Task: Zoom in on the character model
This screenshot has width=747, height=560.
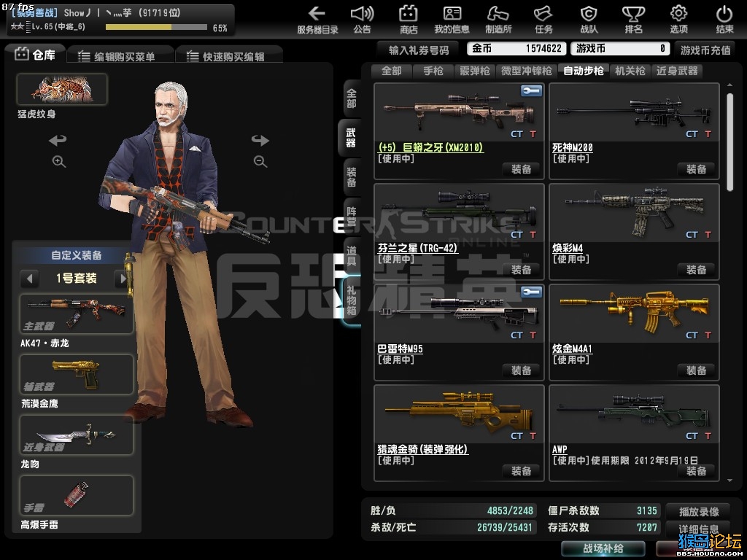Action: pyautogui.click(x=59, y=161)
